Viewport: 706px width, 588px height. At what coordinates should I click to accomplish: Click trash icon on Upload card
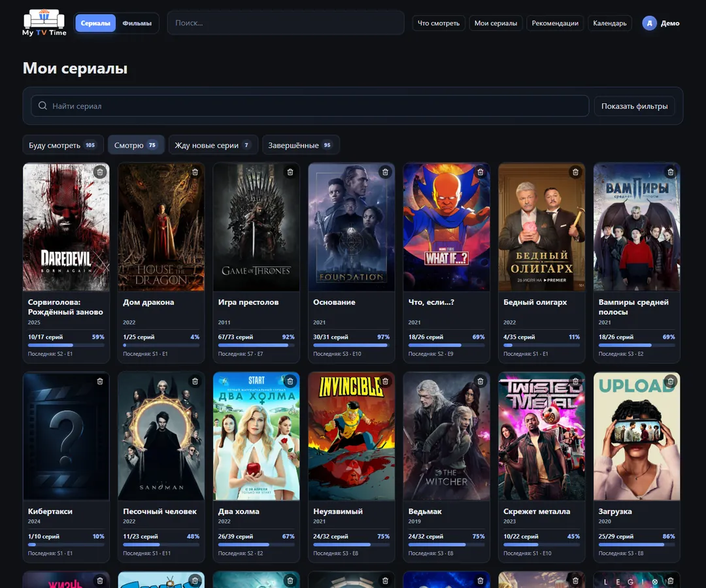click(671, 381)
